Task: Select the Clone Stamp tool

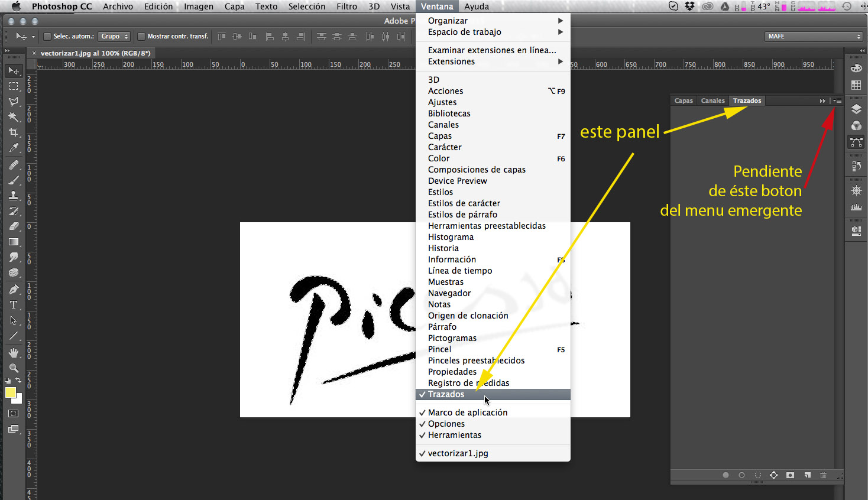Action: [14, 196]
